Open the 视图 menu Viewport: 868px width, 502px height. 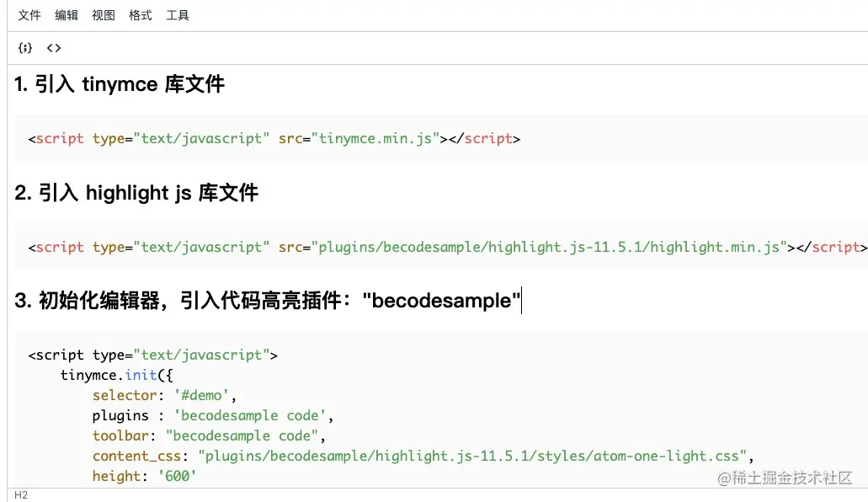pyautogui.click(x=104, y=15)
